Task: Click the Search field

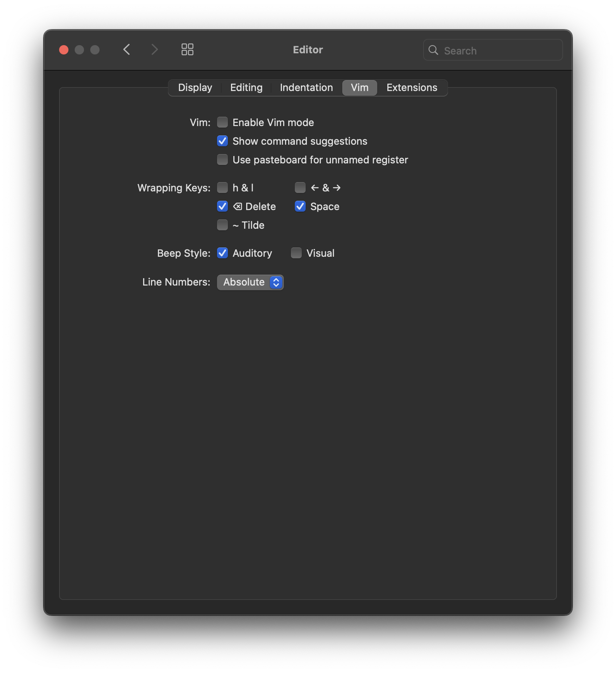Action: click(x=493, y=50)
